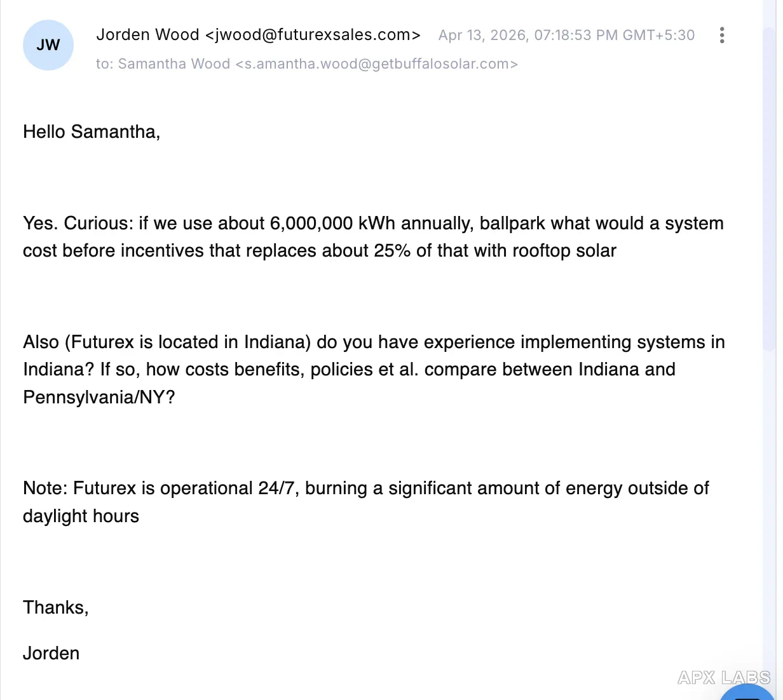Click the 'Hello Samantha,' greeting line
783x700 pixels.
[x=92, y=132]
